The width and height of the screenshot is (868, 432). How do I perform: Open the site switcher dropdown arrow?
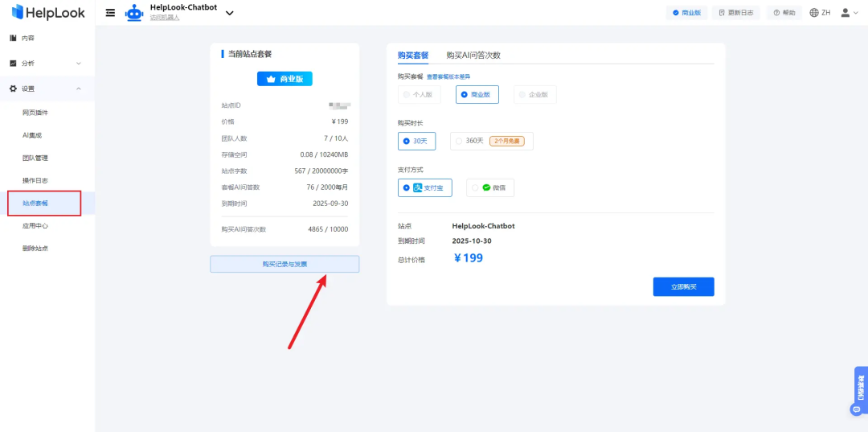coord(230,13)
